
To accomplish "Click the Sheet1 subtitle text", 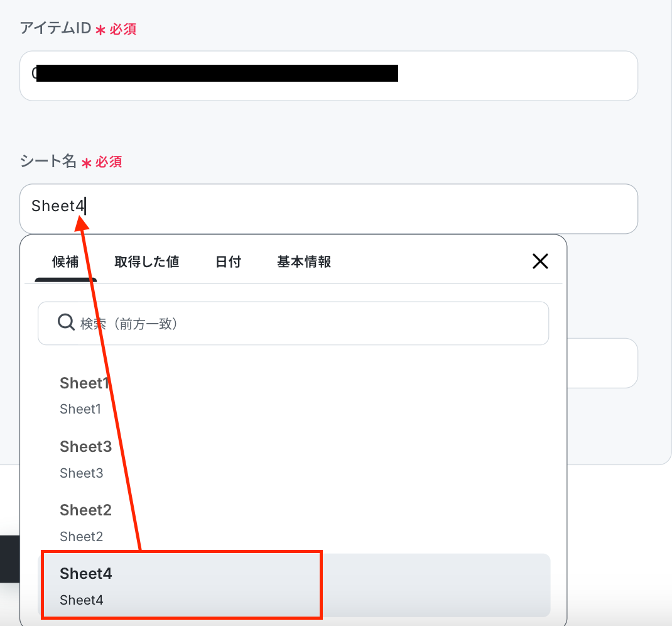I will [x=80, y=409].
